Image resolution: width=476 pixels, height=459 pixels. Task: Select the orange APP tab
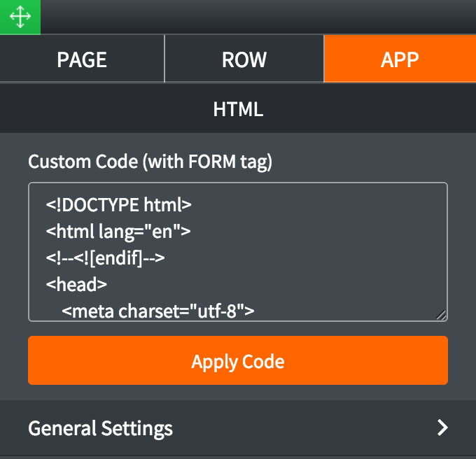click(x=400, y=59)
